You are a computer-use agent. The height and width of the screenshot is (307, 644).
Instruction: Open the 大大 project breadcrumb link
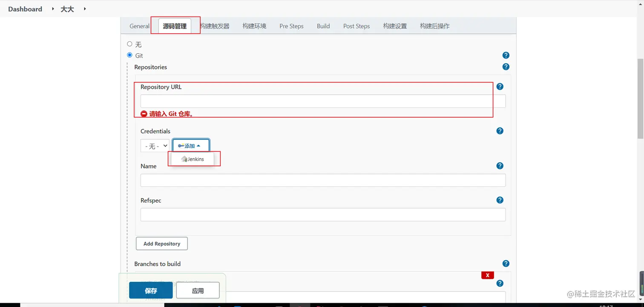(x=67, y=9)
